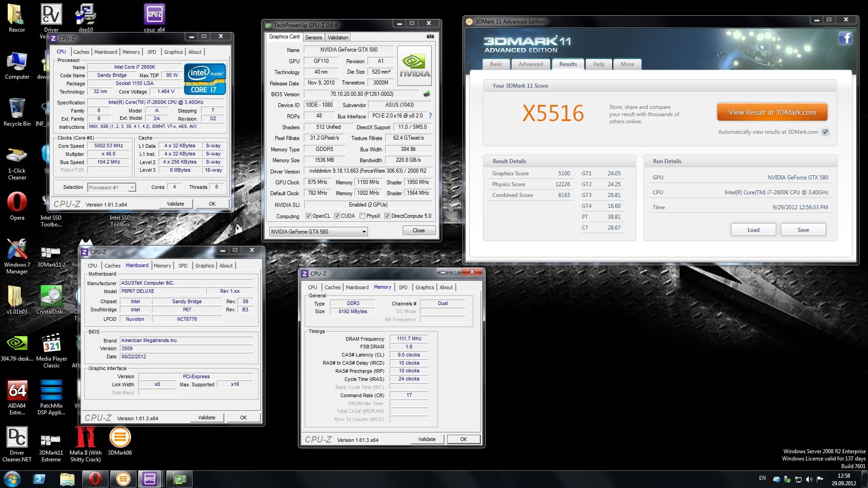The height and width of the screenshot is (488, 868).
Task: Click Validate in the Mainboard CPU-Z window
Action: click(x=207, y=418)
